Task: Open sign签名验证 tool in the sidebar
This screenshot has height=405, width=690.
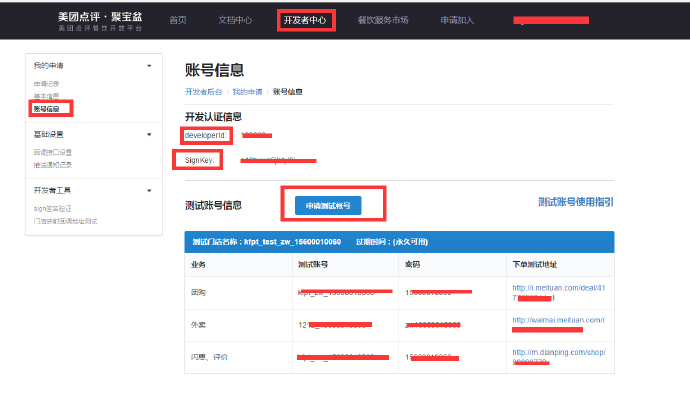Action: (52, 209)
